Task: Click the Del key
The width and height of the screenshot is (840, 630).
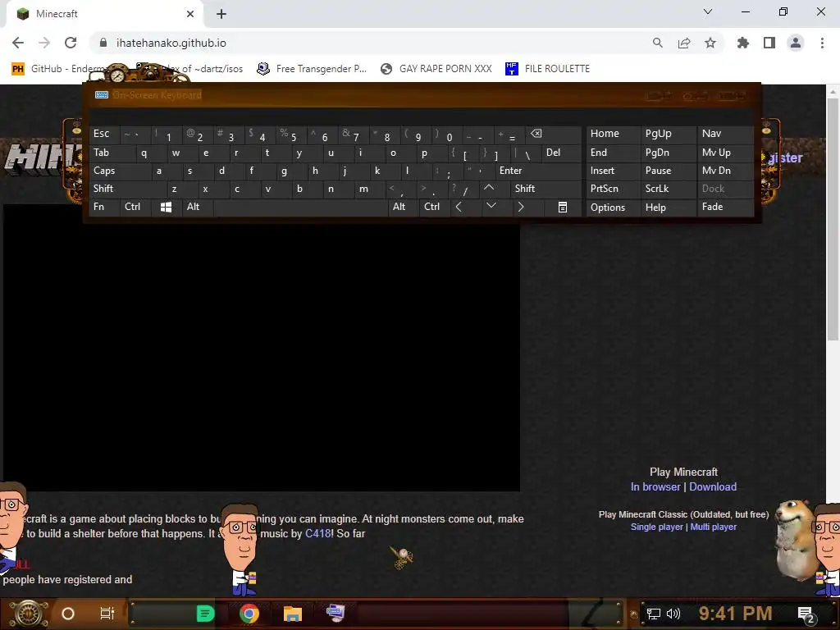Action: coord(561,153)
